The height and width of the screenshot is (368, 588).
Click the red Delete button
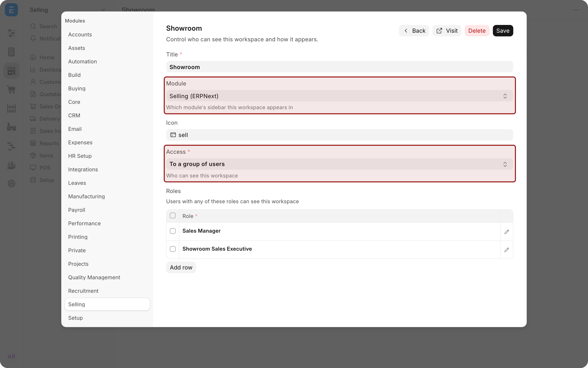click(x=477, y=31)
